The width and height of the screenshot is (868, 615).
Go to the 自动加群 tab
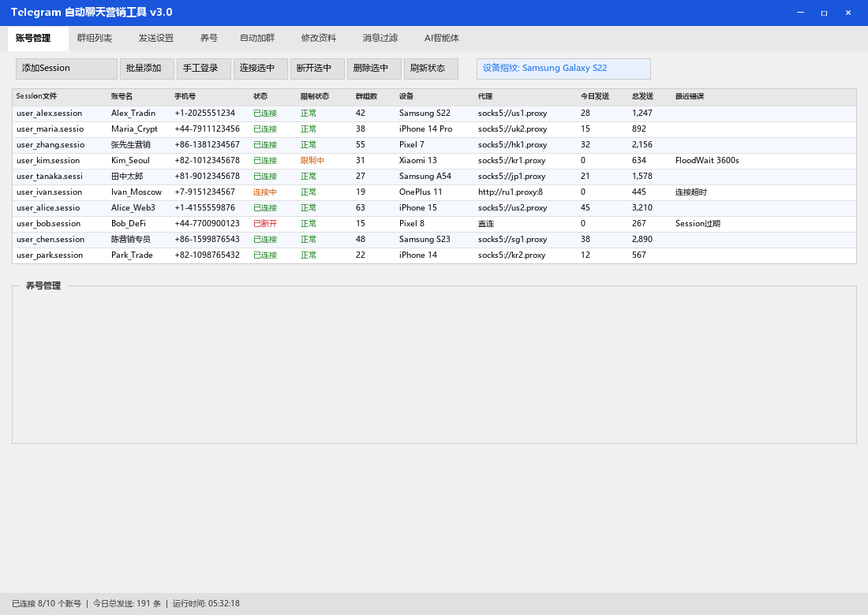pyautogui.click(x=257, y=38)
